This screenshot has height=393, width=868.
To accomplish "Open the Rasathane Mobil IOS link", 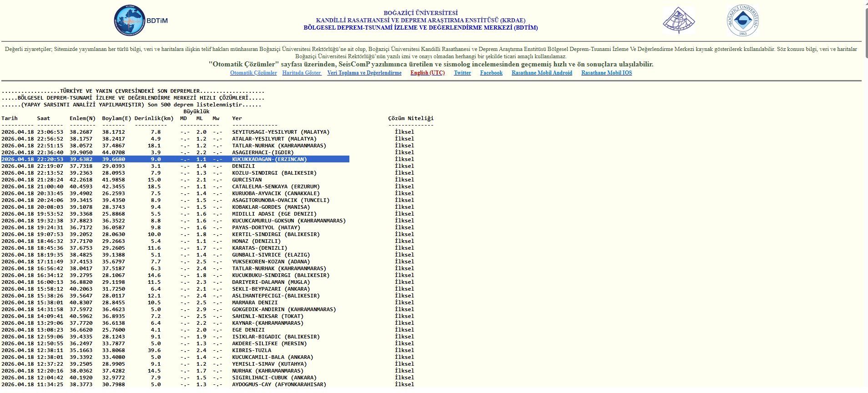I will (606, 73).
